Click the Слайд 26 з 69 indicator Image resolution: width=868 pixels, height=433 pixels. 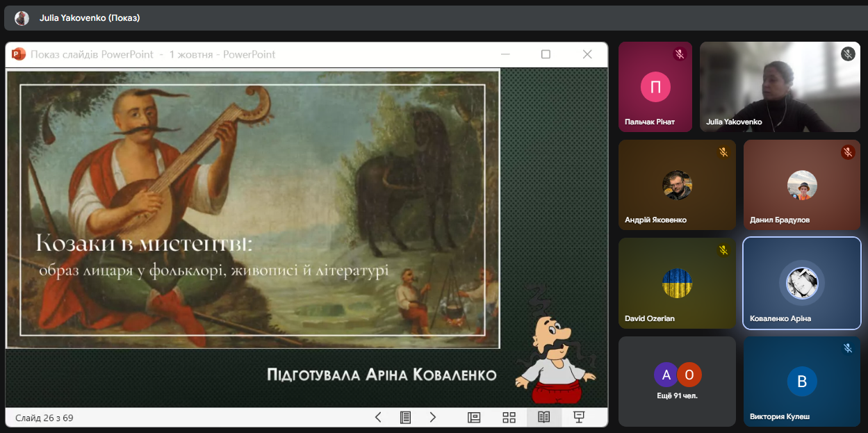click(x=44, y=418)
